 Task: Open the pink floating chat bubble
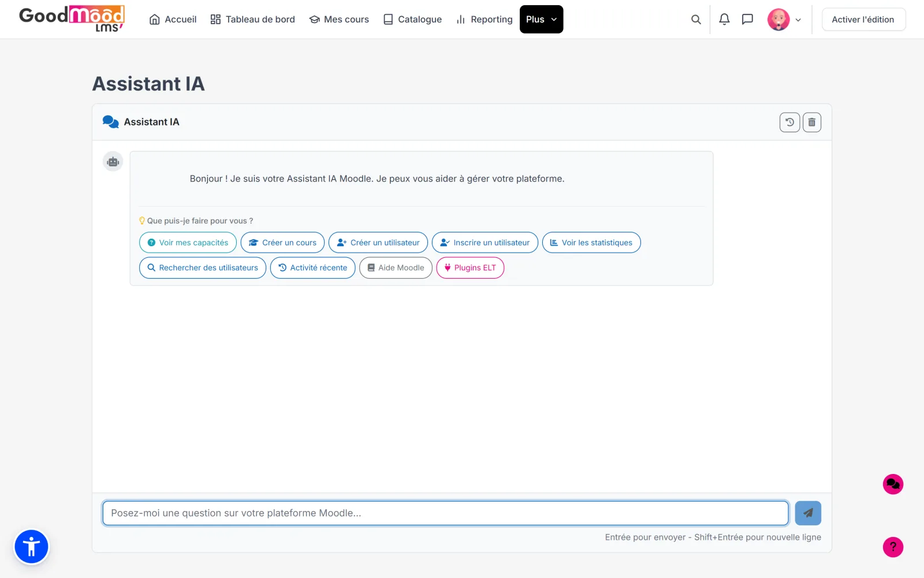[893, 484]
